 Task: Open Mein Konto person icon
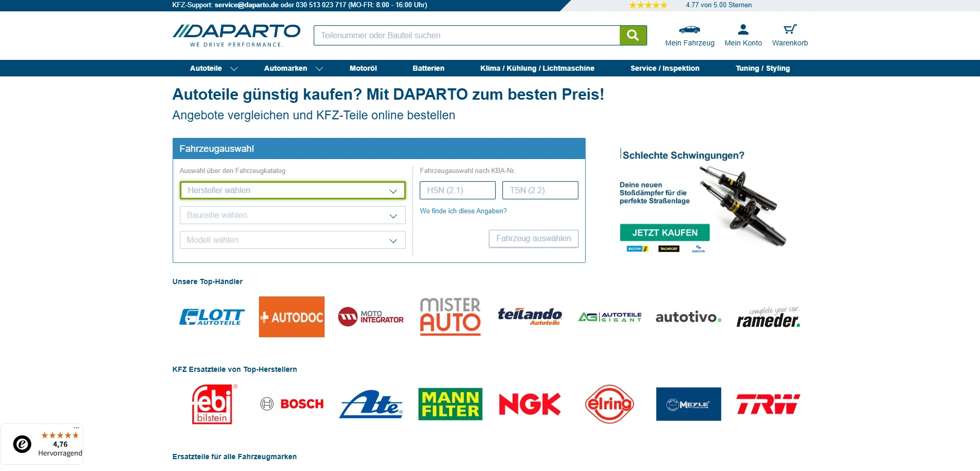pyautogui.click(x=743, y=29)
